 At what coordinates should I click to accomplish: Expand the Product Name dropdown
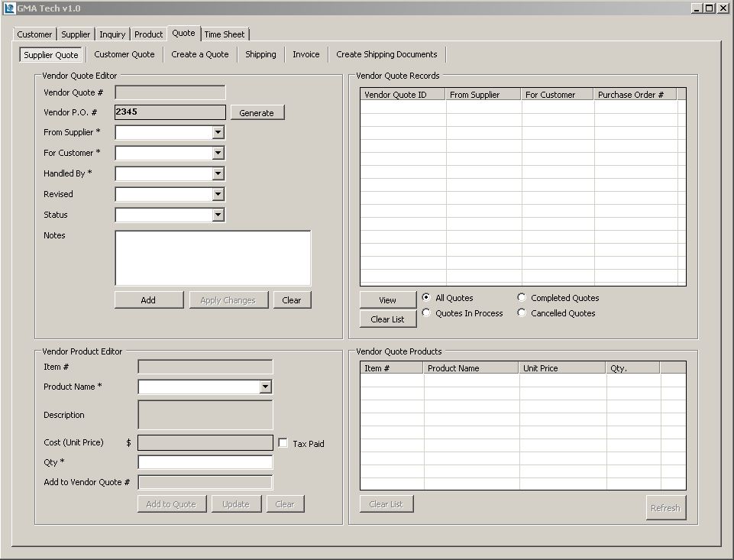(265, 387)
